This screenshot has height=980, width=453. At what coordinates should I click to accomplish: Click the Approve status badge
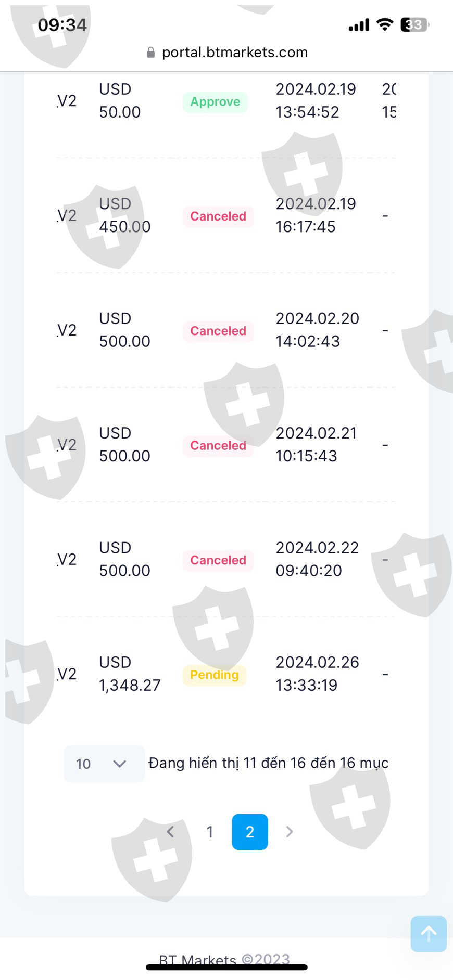(x=215, y=102)
